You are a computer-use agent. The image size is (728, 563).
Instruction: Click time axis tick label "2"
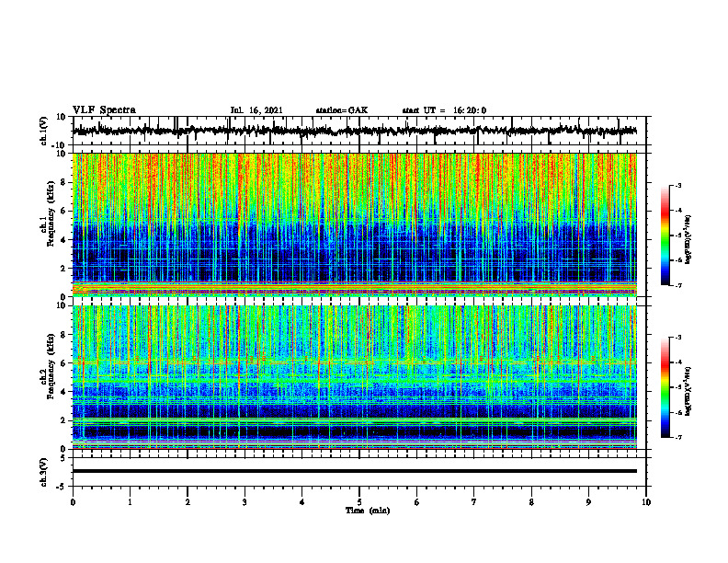(x=188, y=502)
